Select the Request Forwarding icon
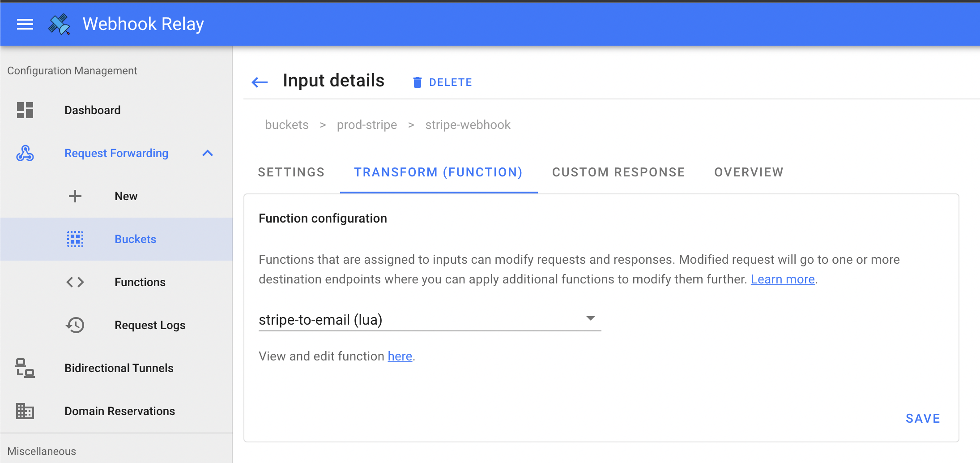 pyautogui.click(x=25, y=153)
